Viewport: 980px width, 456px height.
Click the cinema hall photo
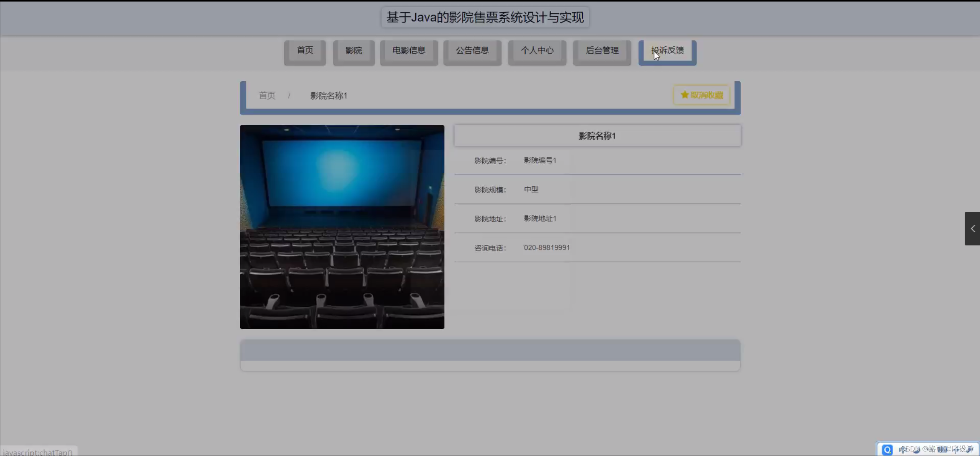(342, 227)
